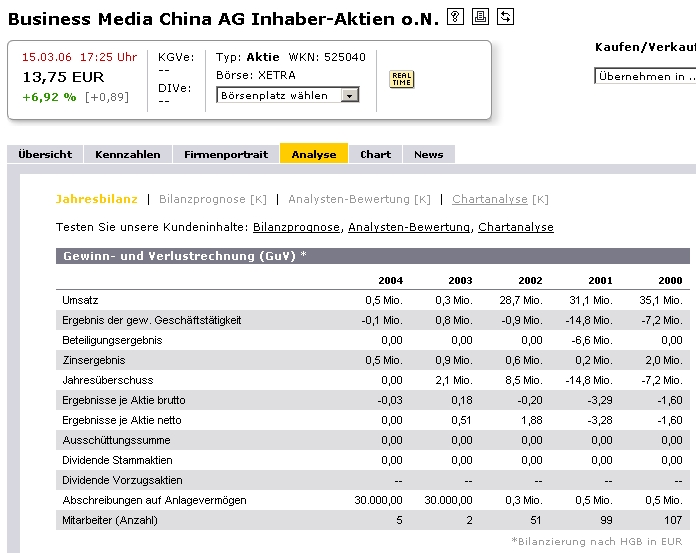Image resolution: width=696 pixels, height=553 pixels.
Task: Switch to the Übersicht tab
Action: pos(45,154)
